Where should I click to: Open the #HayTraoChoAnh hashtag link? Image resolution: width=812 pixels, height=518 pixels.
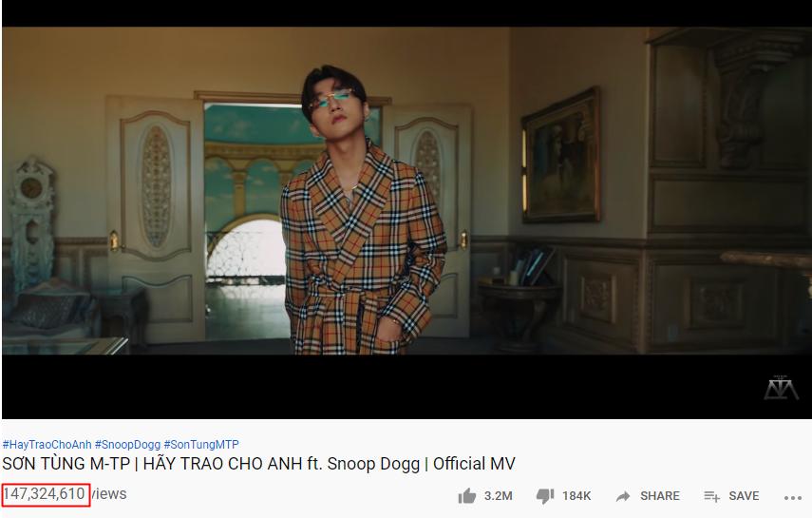pyautogui.click(x=47, y=445)
